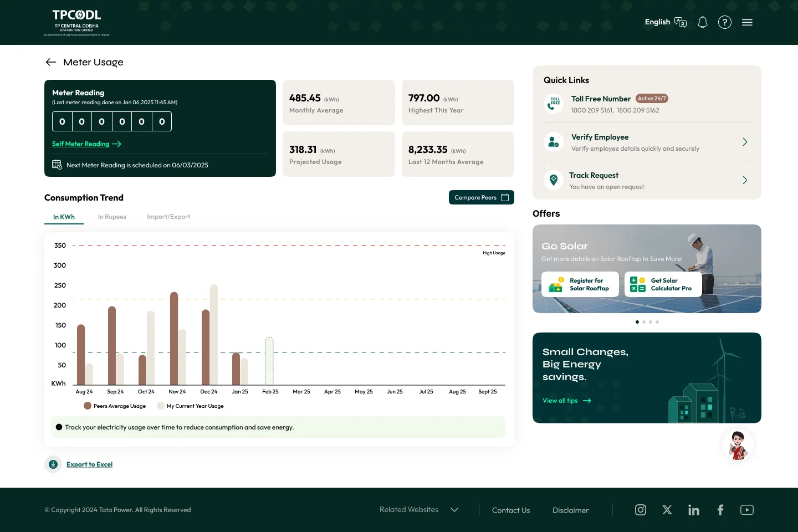Open the LinkedIn footer icon

click(x=694, y=510)
